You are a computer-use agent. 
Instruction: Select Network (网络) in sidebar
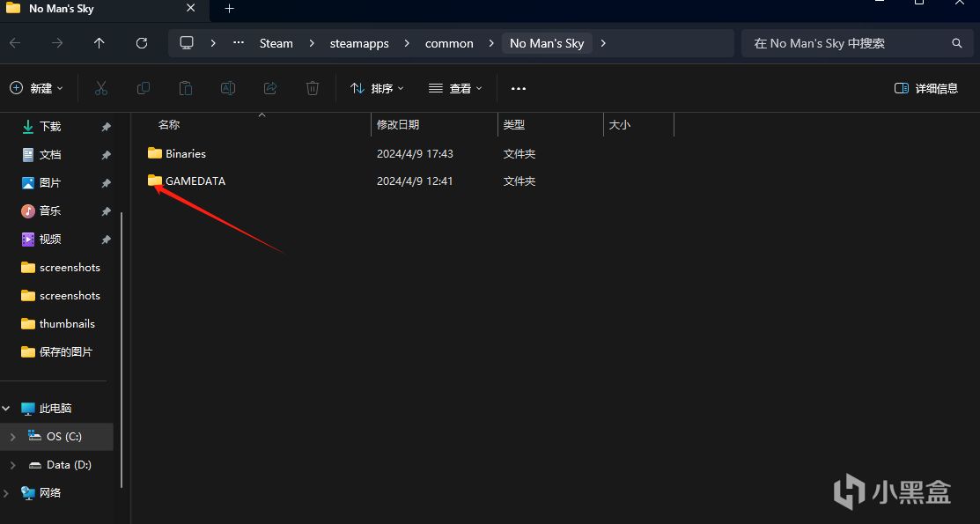(50, 492)
